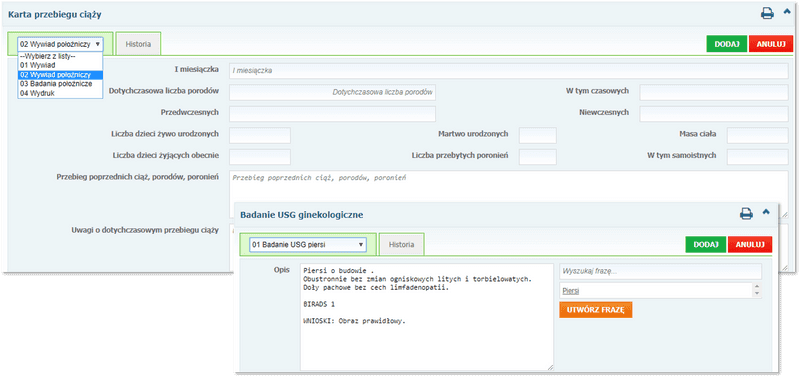The height and width of the screenshot is (377, 800).
Task: Click Martwo urodzonych input
Action: point(537,135)
